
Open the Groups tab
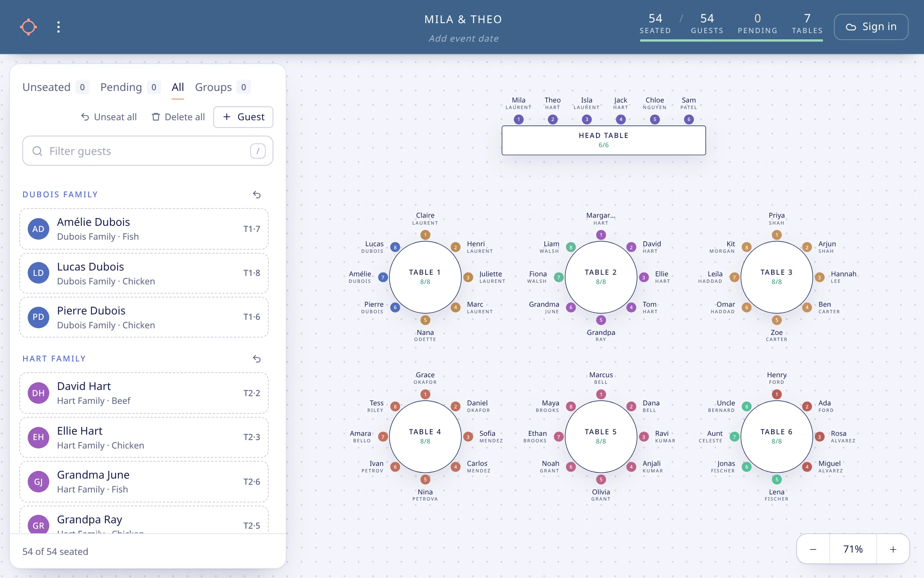(223, 87)
